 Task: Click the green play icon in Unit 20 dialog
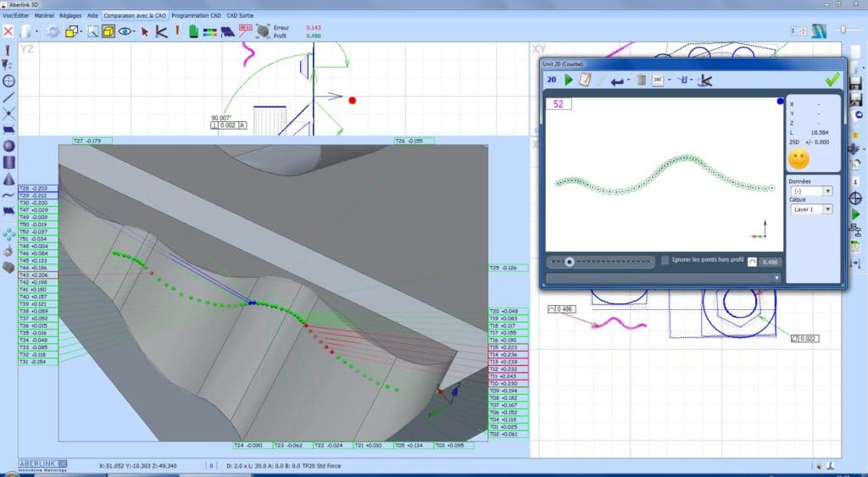[568, 80]
